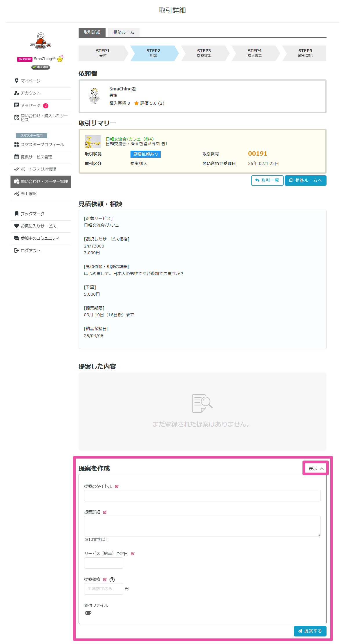
Task: Click the SmaChing君 requester avatar
Action: pos(94,96)
